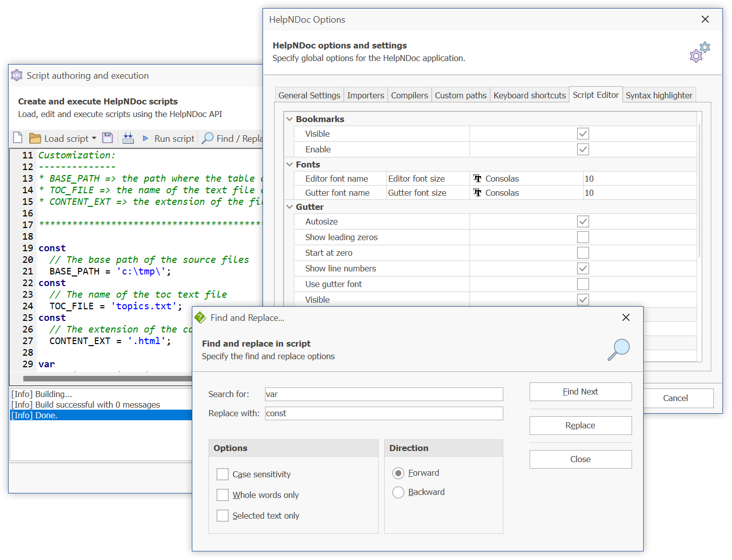Open the Syntax highlighter tab
732x560 pixels.
659,95
